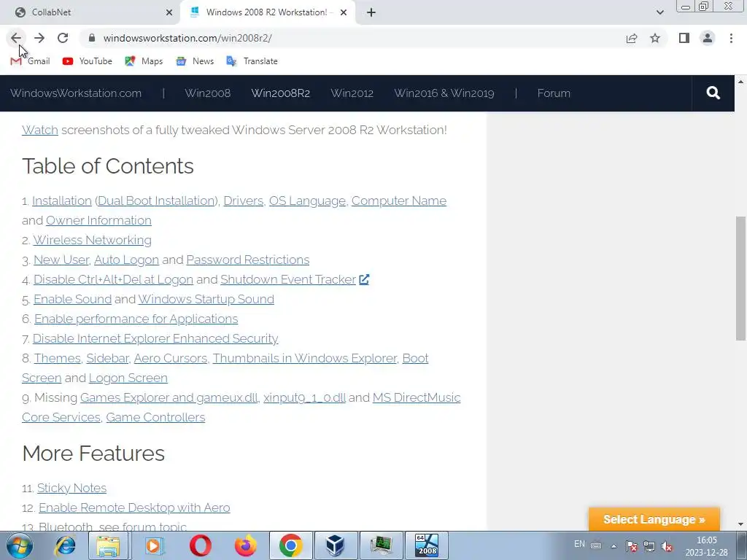Open Enable performance for Applications link
Viewport: 747px width, 560px height.
click(136, 319)
